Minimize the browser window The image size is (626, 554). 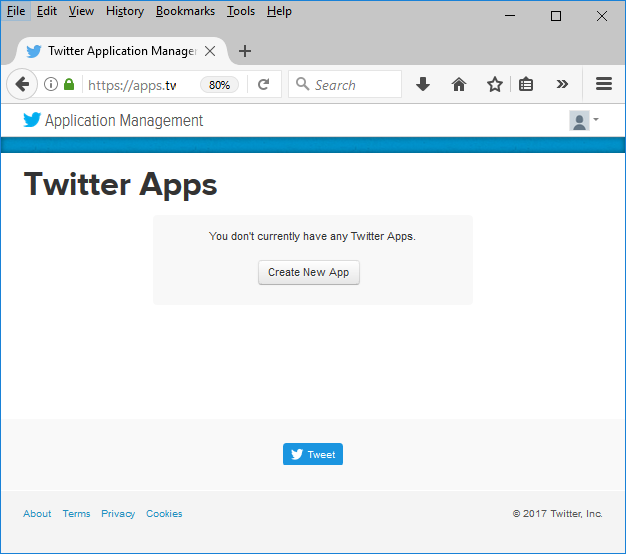click(x=510, y=16)
